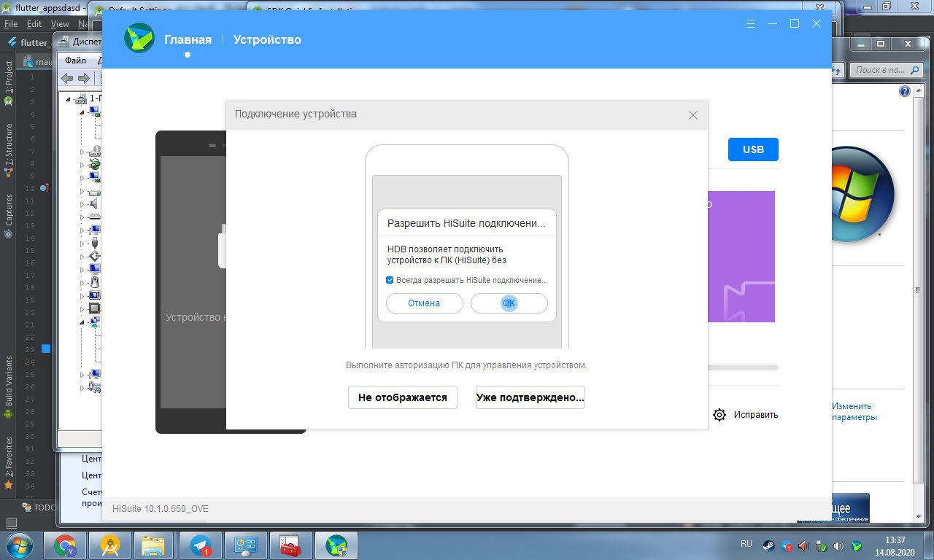
Task: Open the View menu in Android Studio
Action: (x=60, y=24)
